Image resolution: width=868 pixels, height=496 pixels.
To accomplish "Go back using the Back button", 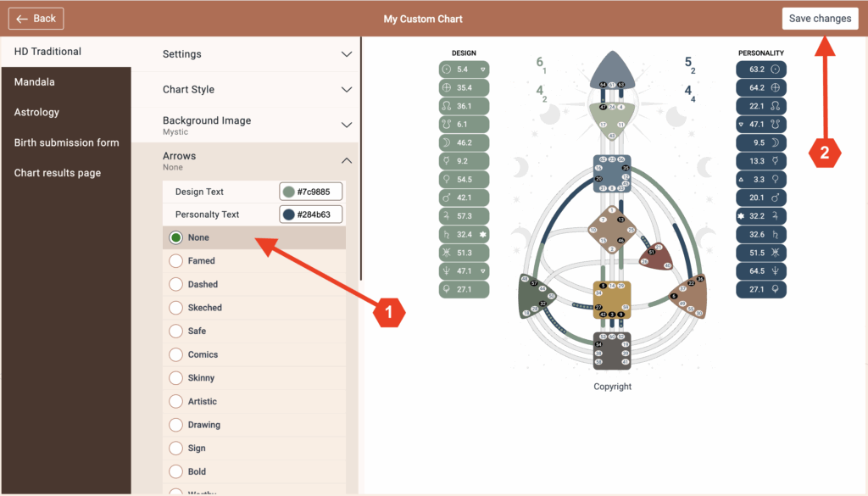I will pos(36,19).
